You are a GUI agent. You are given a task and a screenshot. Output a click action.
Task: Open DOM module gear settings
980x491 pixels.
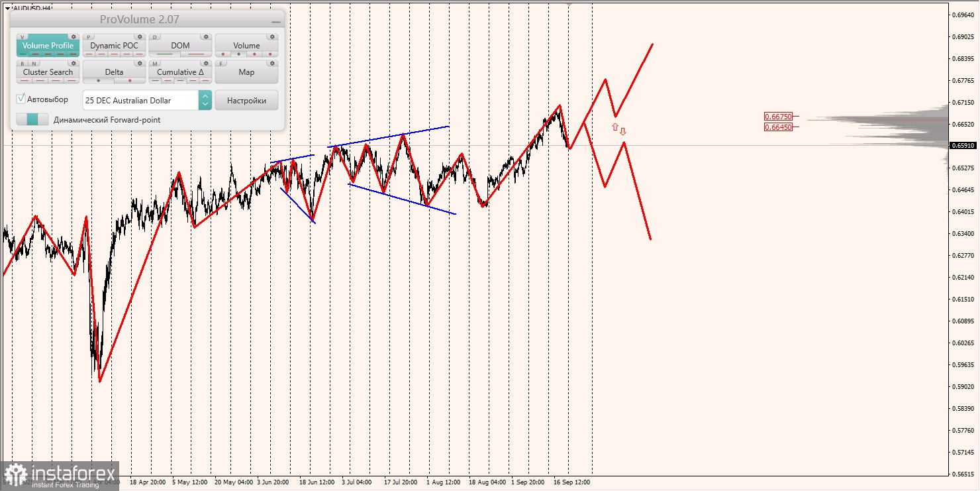[x=206, y=36]
